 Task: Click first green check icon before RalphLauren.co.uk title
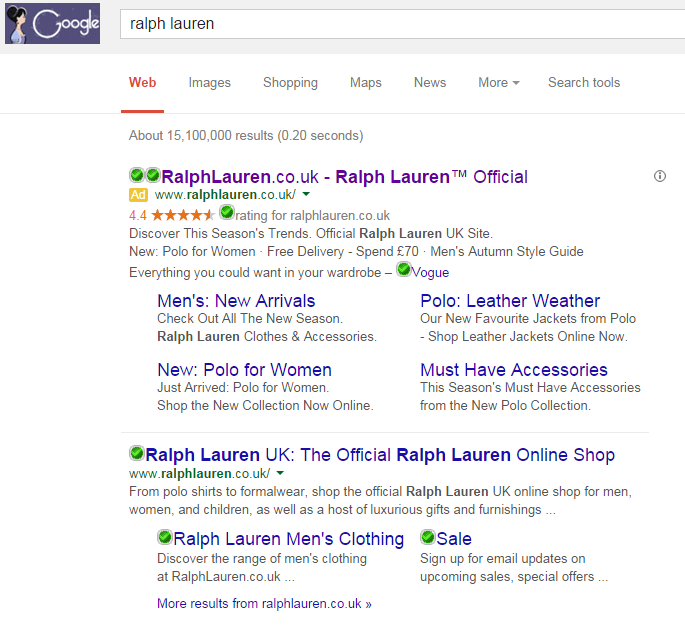pos(137,175)
